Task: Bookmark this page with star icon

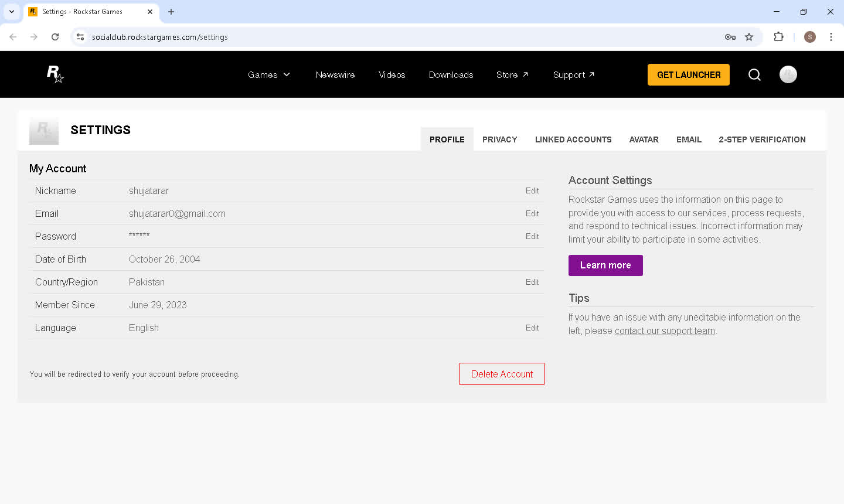Action: (x=749, y=37)
